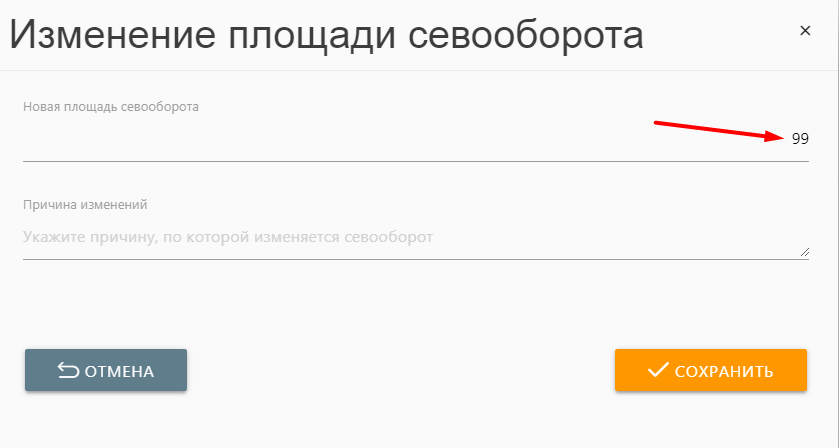Click the empty left part of area field
This screenshot has width=839, height=448.
150,140
